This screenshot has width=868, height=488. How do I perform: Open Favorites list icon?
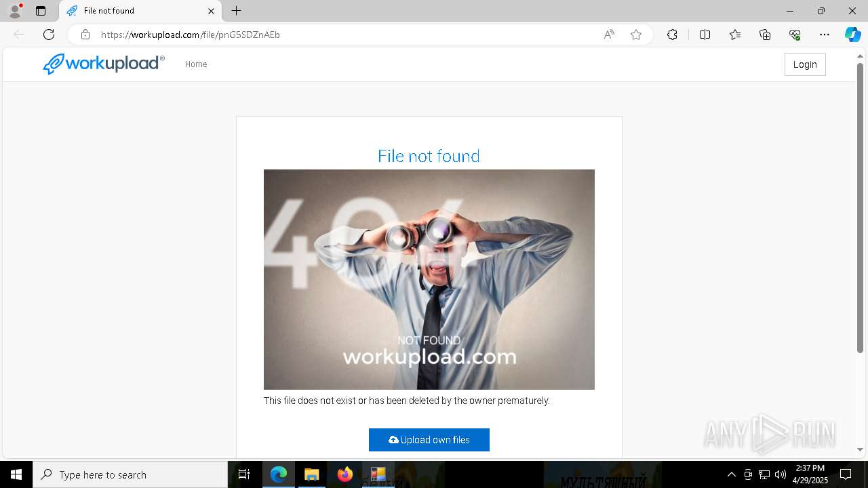click(x=735, y=35)
